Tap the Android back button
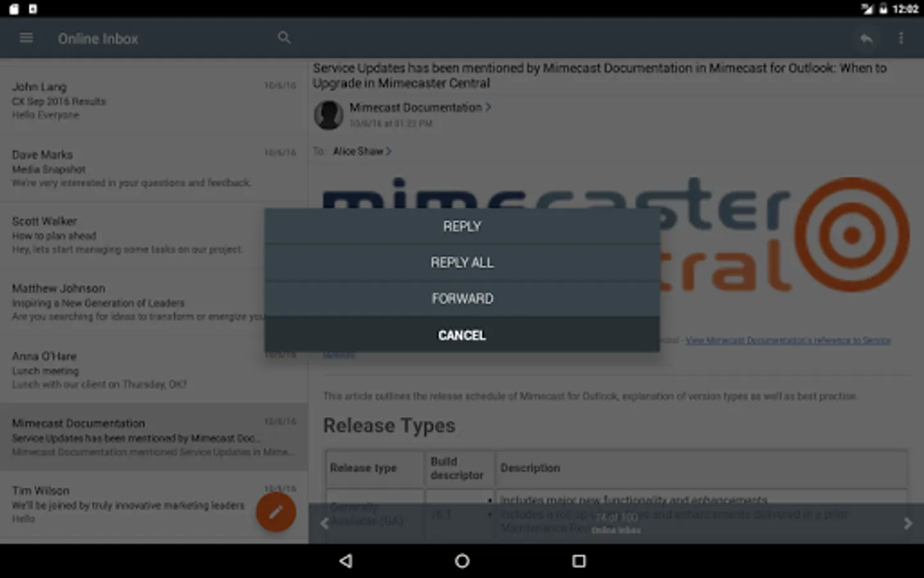Image resolution: width=924 pixels, height=578 pixels. pyautogui.click(x=346, y=561)
